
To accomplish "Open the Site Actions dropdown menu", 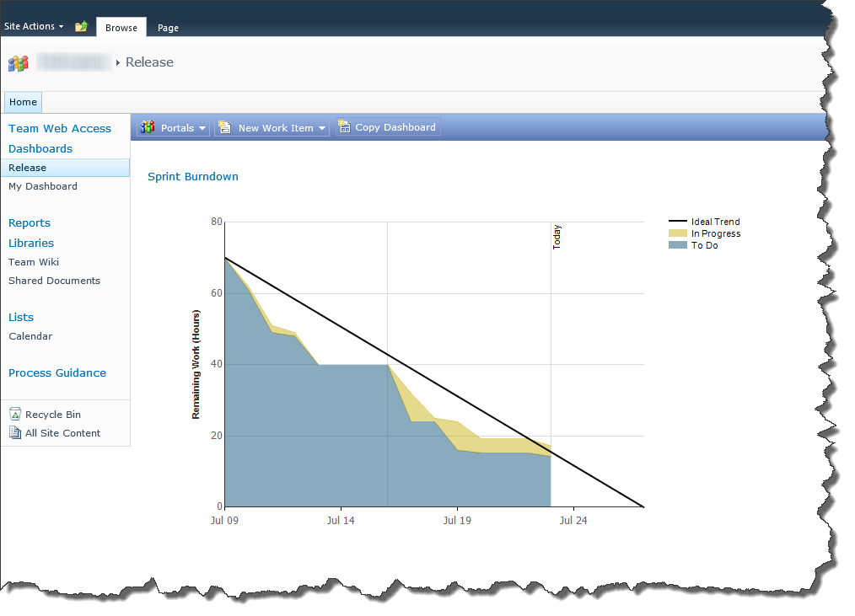I will pos(34,27).
